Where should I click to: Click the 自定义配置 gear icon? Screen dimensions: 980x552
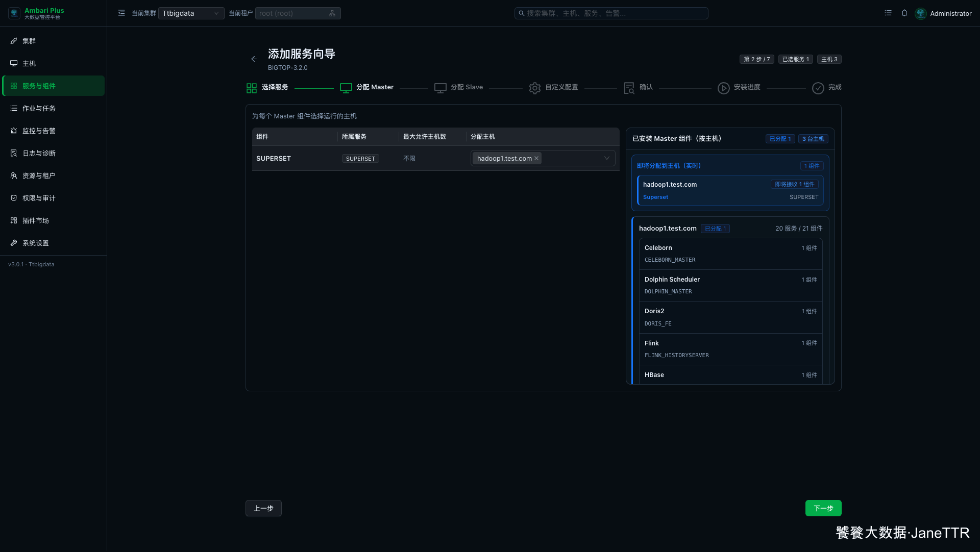coord(535,88)
